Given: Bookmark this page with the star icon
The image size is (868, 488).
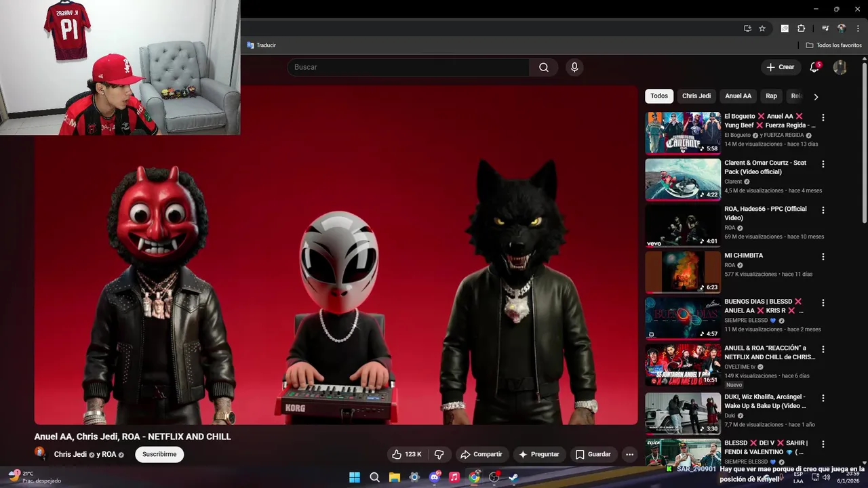Looking at the screenshot, I should point(762,28).
